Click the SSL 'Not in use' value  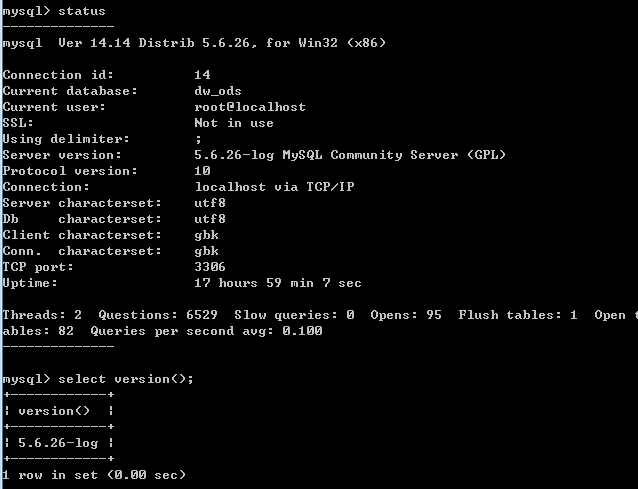[x=234, y=123]
